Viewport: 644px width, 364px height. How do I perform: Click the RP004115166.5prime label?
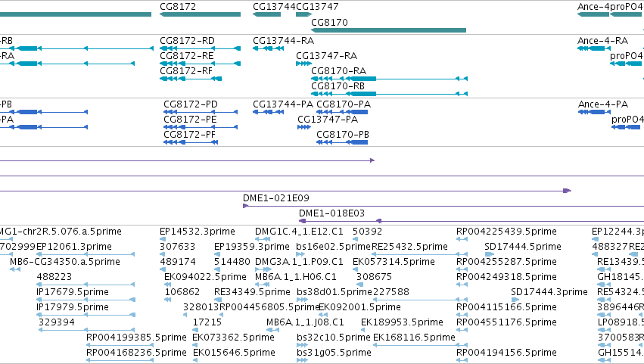tap(506, 307)
